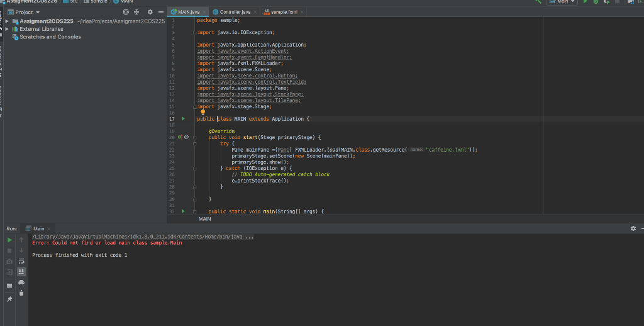Click the yellow lightbulb intention icon

203,112
